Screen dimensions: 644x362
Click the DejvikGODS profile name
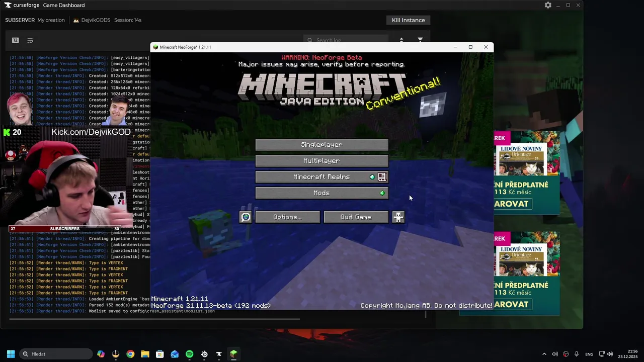[96, 20]
